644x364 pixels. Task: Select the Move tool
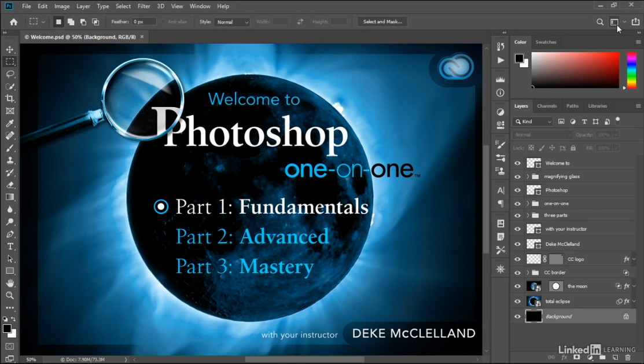pos(10,49)
